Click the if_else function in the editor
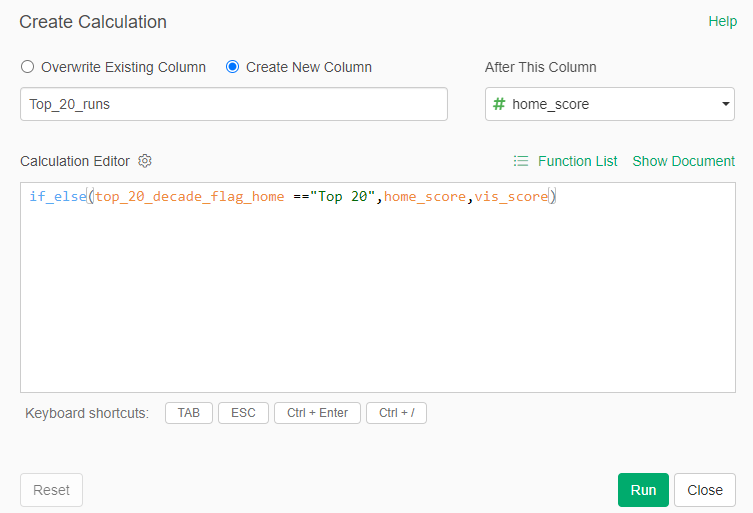Screen dimensions: 753x513 pyautogui.click(x=58, y=197)
